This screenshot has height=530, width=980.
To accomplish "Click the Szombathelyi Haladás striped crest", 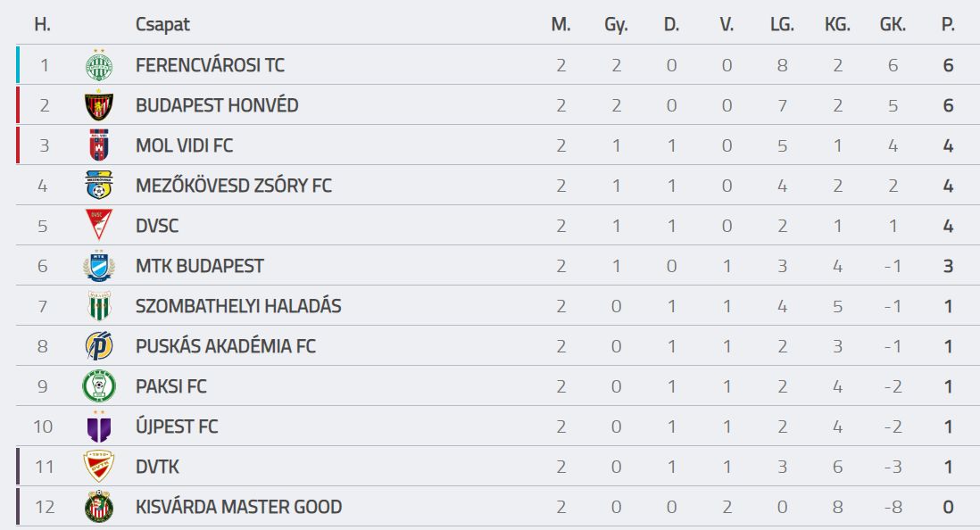I will pyautogui.click(x=99, y=306).
